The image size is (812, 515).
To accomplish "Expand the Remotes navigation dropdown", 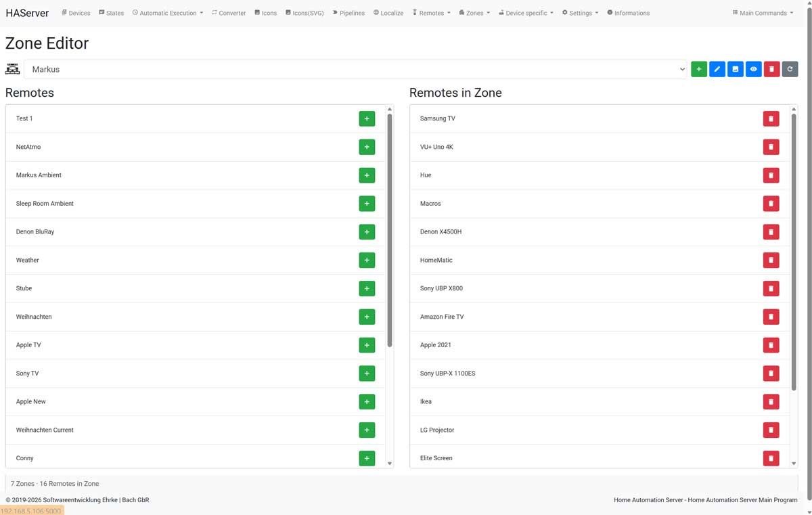I will pos(431,13).
